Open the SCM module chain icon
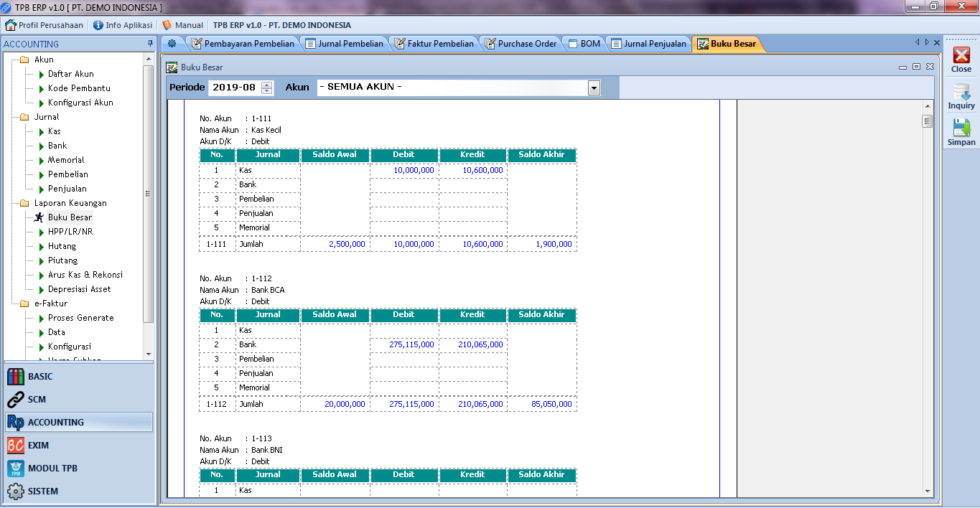 pyautogui.click(x=16, y=400)
